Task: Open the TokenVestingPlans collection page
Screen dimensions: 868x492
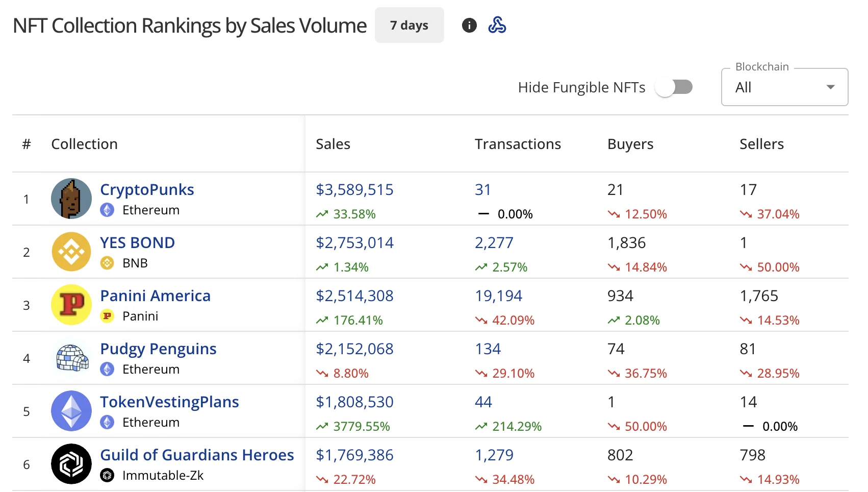Action: click(169, 402)
